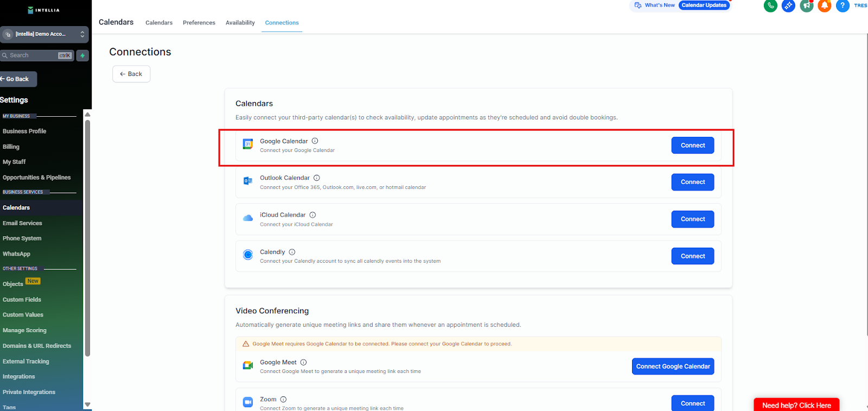Screen dimensions: 868x411
Task: Click the green phone dialer icon
Action: [770, 6]
